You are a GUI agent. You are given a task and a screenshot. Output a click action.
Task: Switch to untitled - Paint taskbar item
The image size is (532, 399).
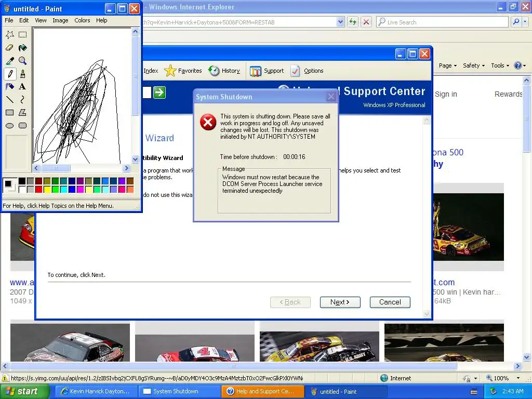(345, 391)
